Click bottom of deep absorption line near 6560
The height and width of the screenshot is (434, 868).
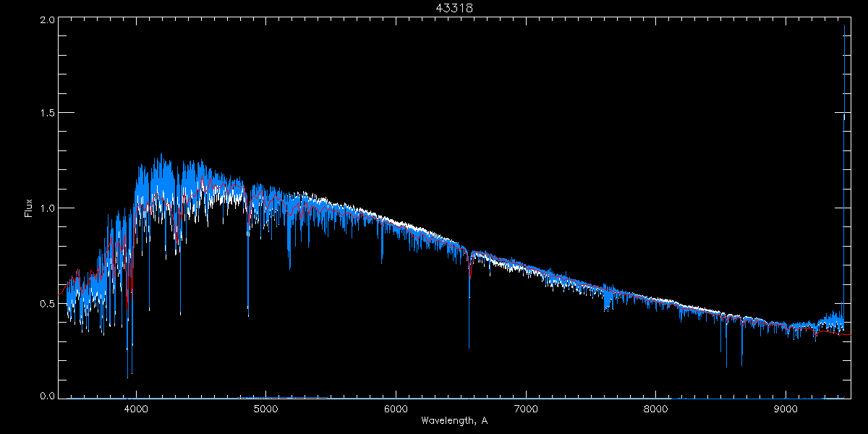click(x=469, y=346)
